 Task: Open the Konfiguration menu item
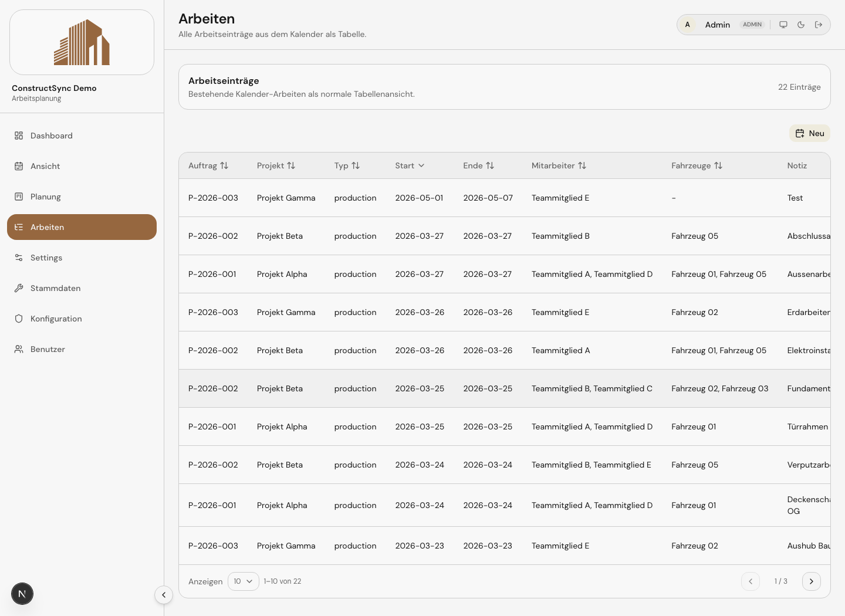pyautogui.click(x=82, y=319)
